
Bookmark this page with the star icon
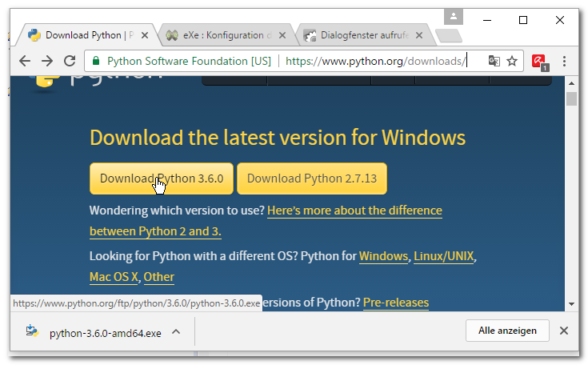(512, 61)
